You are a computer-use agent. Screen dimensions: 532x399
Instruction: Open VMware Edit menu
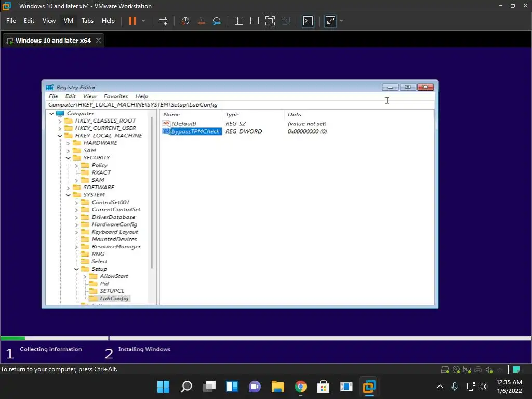click(29, 21)
